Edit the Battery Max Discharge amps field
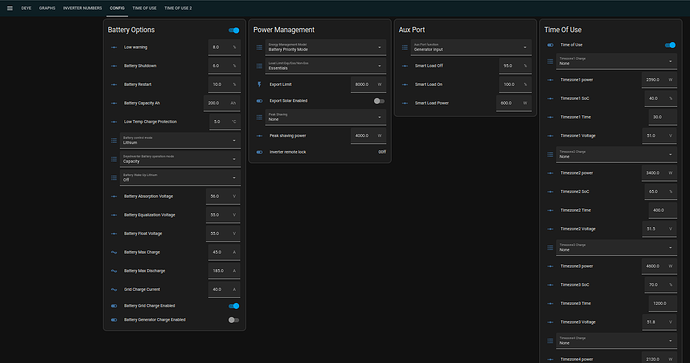690x363 pixels. (224, 271)
